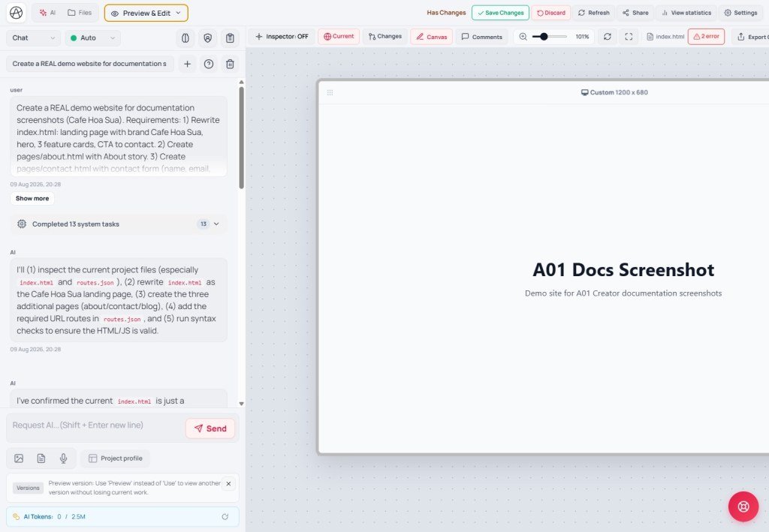Select the conversation title tab

(90, 64)
